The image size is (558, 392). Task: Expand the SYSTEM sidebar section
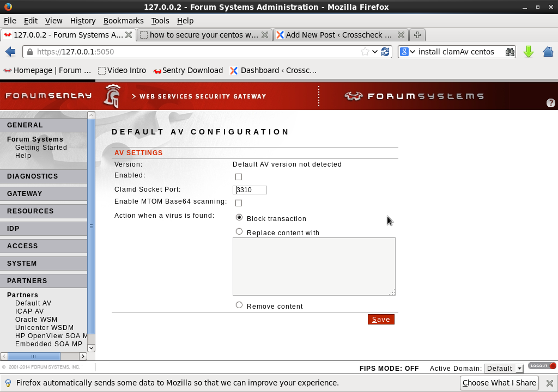44,263
